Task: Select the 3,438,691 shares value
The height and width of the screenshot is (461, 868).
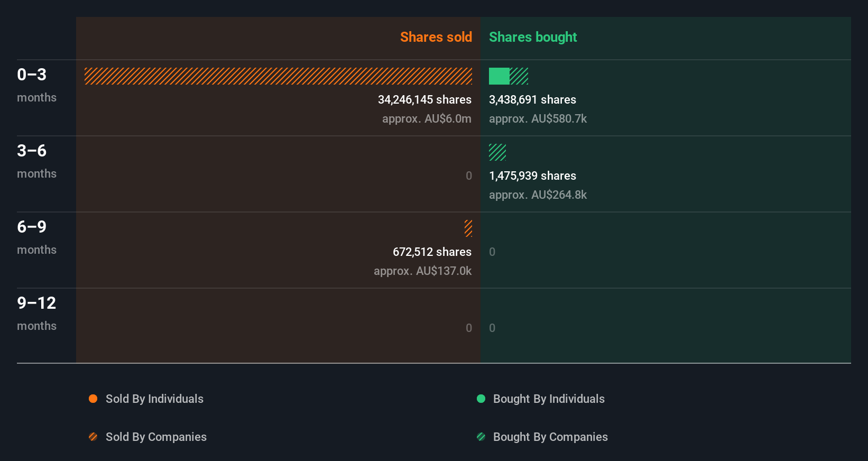Action: [532, 99]
